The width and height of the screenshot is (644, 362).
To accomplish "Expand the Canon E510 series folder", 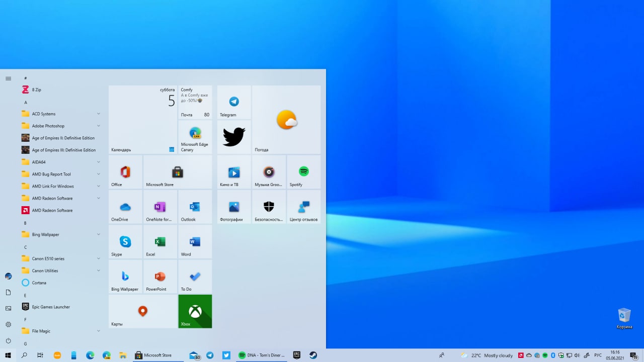I will tap(61, 258).
